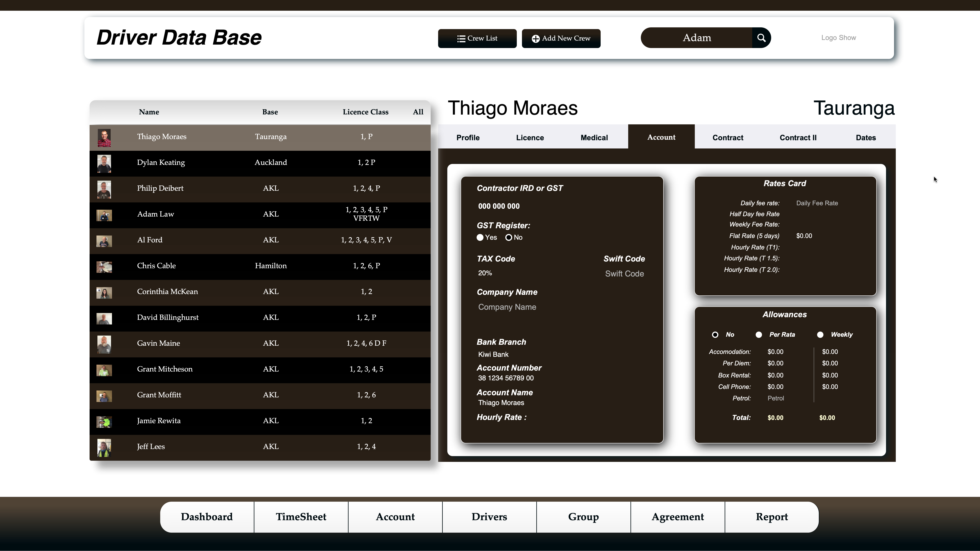
Task: Select the Corinthia McKean row name
Action: [x=167, y=292]
